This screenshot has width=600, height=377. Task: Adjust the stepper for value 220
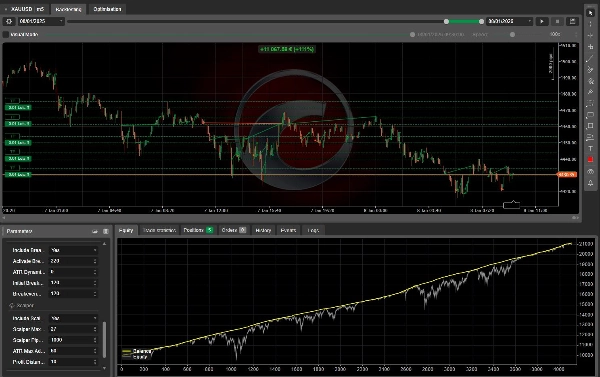pos(95,261)
